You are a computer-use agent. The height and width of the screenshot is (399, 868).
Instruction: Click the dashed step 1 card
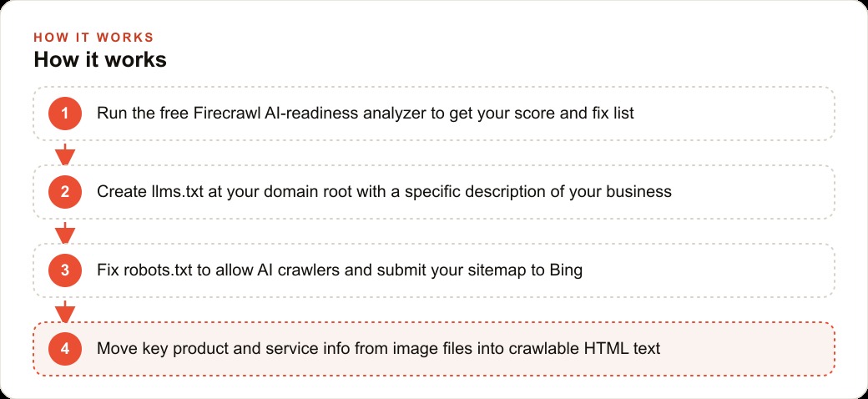click(x=434, y=114)
